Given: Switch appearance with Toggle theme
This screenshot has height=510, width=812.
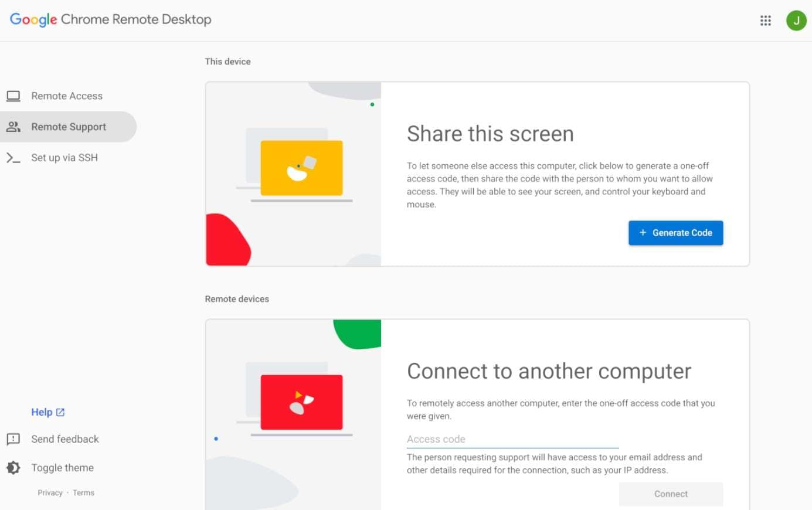Looking at the screenshot, I should click(63, 468).
